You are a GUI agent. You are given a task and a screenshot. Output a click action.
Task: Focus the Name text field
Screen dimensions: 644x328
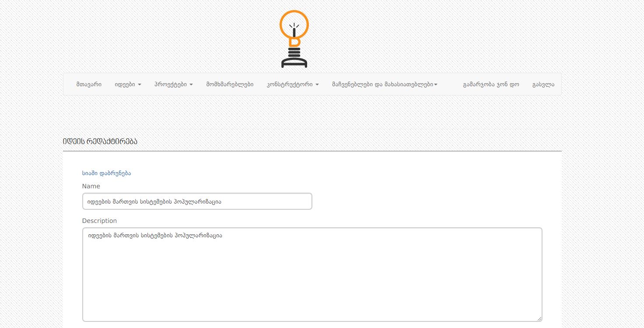tap(197, 201)
